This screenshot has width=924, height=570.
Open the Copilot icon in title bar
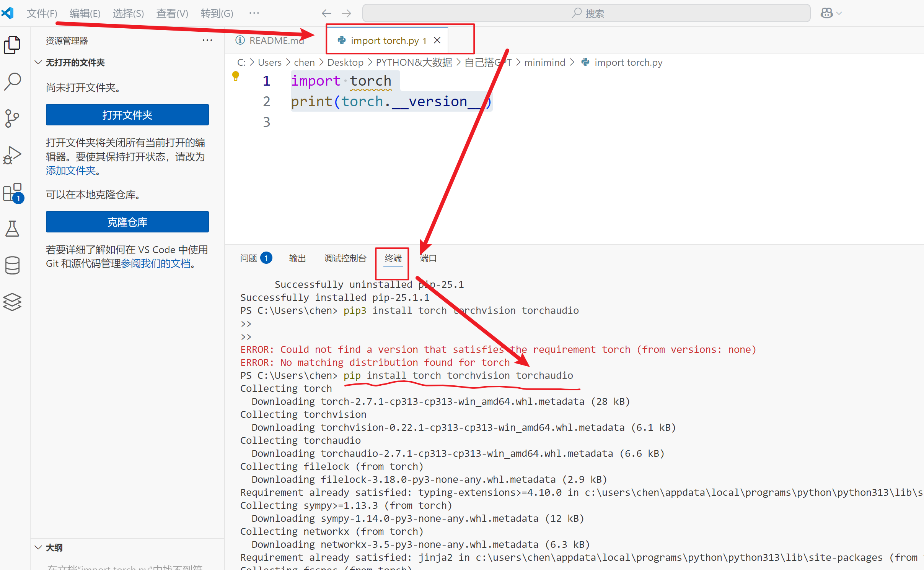(x=826, y=13)
